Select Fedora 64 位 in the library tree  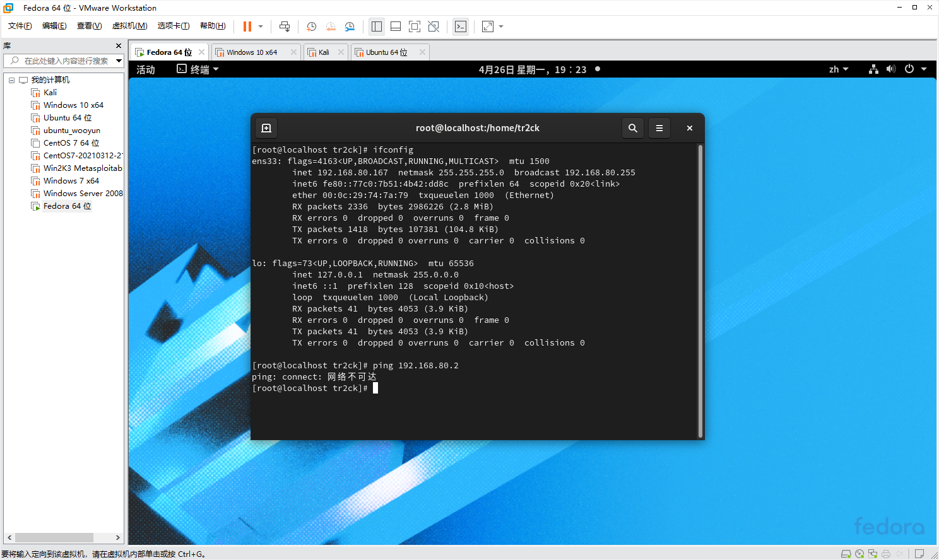pyautogui.click(x=67, y=206)
